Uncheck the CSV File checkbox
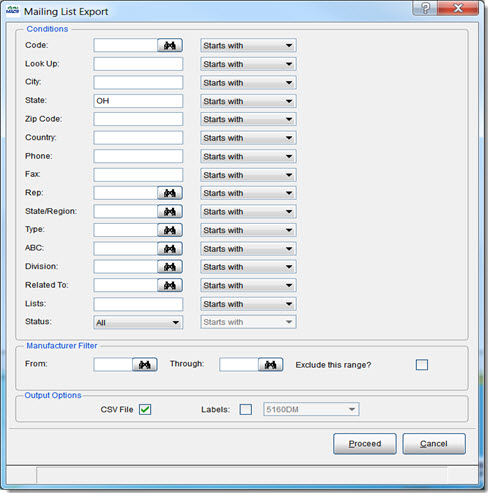The height and width of the screenshot is (493, 488). click(x=145, y=409)
